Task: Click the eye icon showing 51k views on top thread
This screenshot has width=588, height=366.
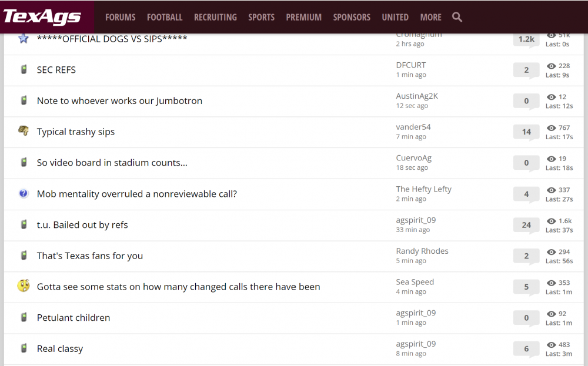Action: tap(551, 35)
